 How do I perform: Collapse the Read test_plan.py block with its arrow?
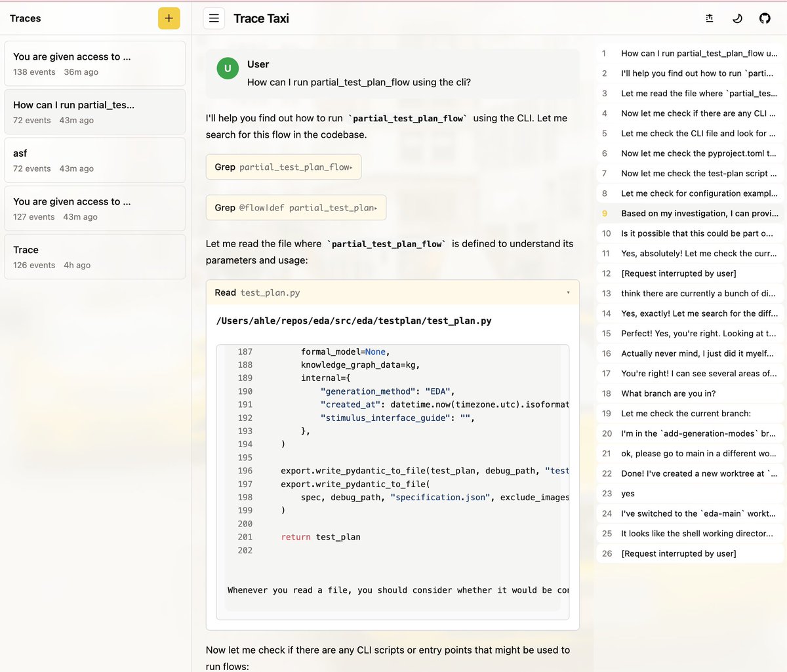coord(568,292)
